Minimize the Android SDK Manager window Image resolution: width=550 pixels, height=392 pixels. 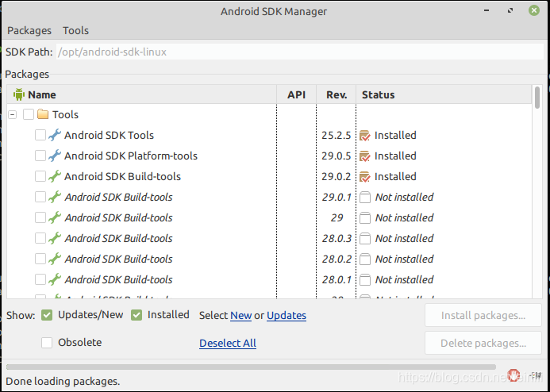(x=487, y=10)
